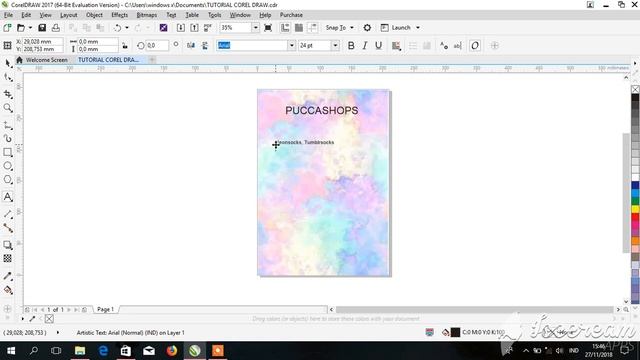Print the document
This screenshot has height=360, width=640.
pos(56,28)
